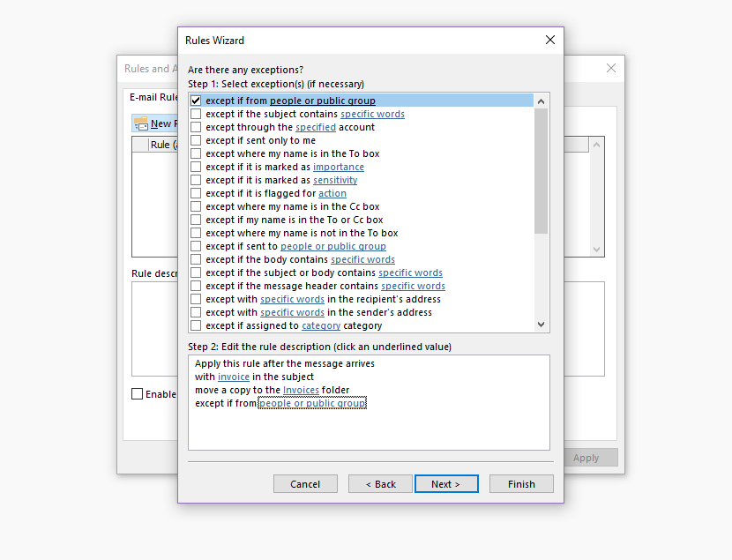Click 'invoice' link in rule description
This screenshot has height=560, width=732.
point(234,377)
